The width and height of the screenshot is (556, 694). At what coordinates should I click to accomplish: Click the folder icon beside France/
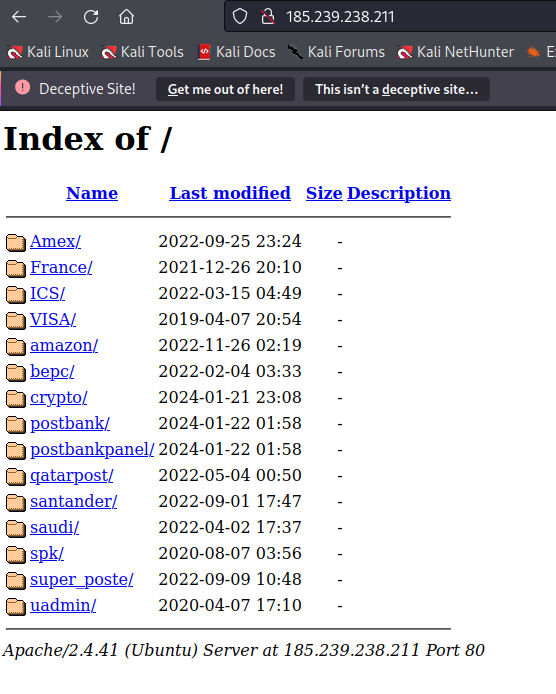tap(16, 268)
